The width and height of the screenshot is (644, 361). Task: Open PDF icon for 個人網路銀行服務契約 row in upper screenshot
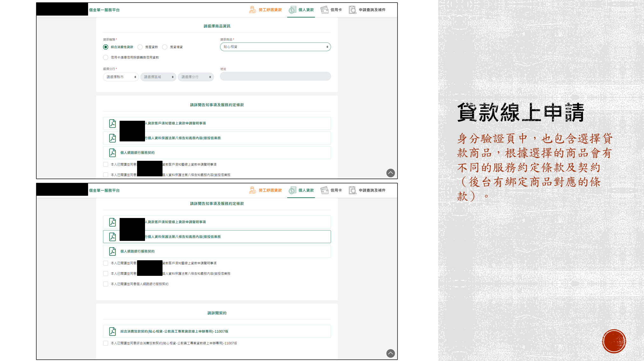pos(113,153)
